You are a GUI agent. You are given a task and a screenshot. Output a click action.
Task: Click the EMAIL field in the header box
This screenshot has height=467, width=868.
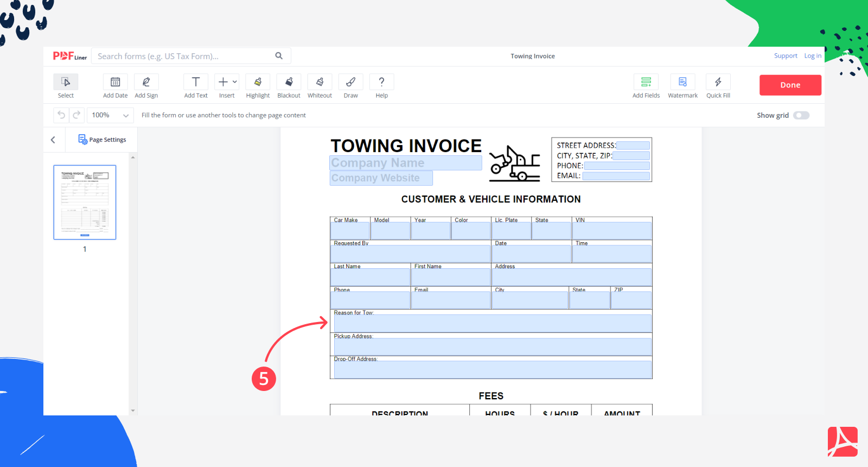[x=616, y=176]
